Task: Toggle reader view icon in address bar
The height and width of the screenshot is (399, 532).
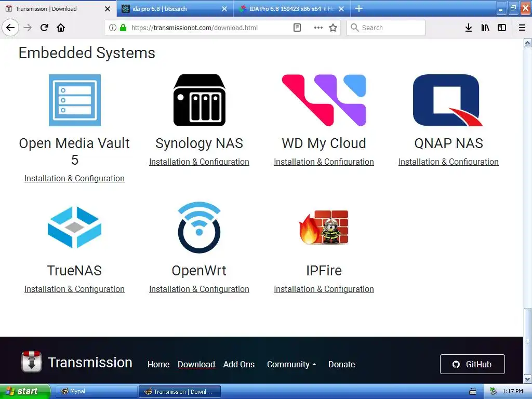Action: click(297, 28)
